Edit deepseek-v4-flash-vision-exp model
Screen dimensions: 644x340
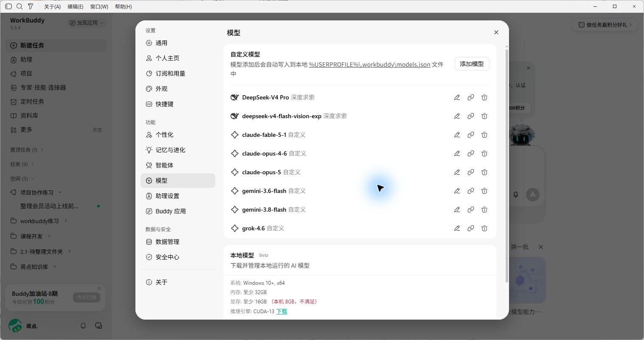coord(457,116)
